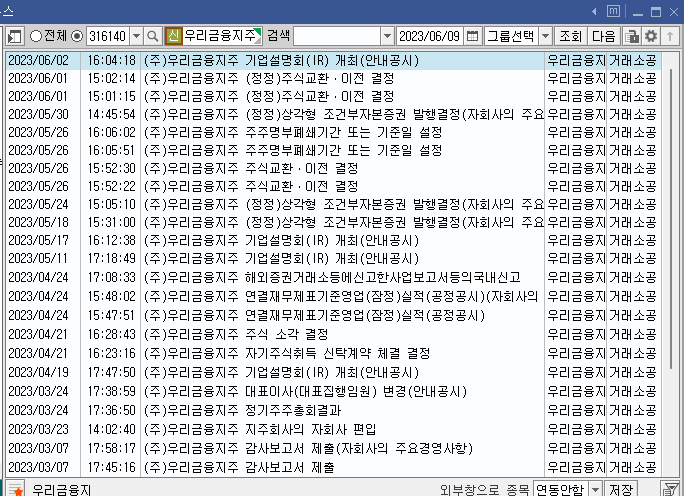Open the 2023/06/01 15:01:15 (정정)주식교환·이전 결정 row

click(333, 96)
